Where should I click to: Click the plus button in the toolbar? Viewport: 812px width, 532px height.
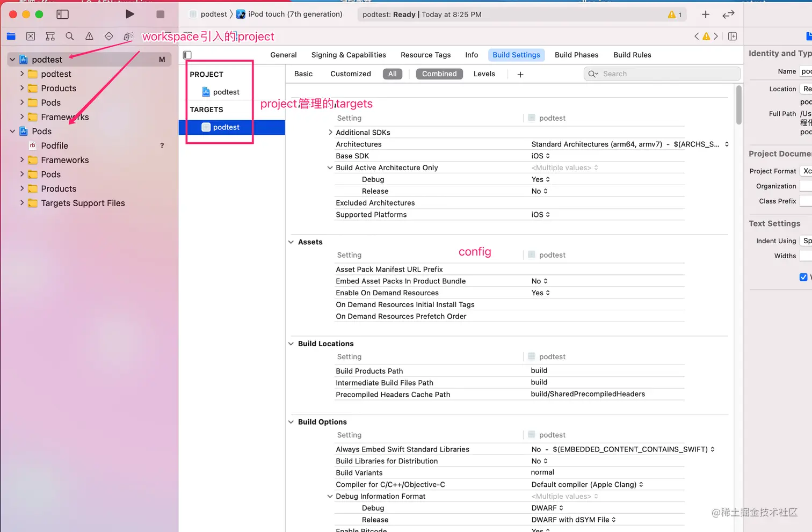point(706,14)
